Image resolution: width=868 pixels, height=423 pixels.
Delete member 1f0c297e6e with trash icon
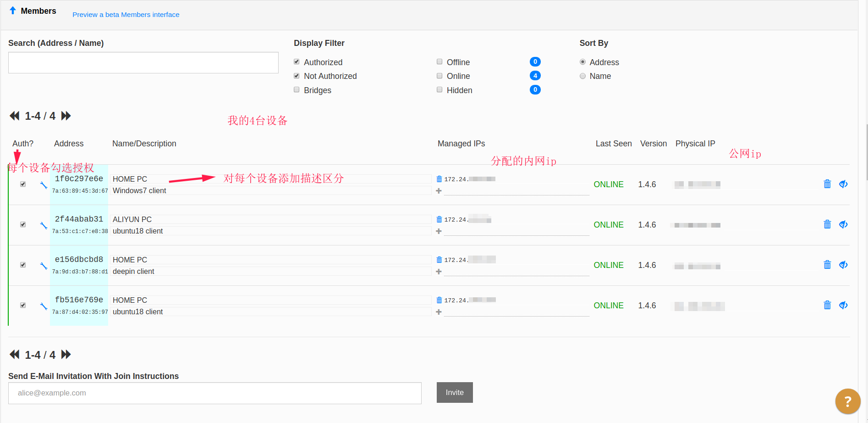click(827, 184)
